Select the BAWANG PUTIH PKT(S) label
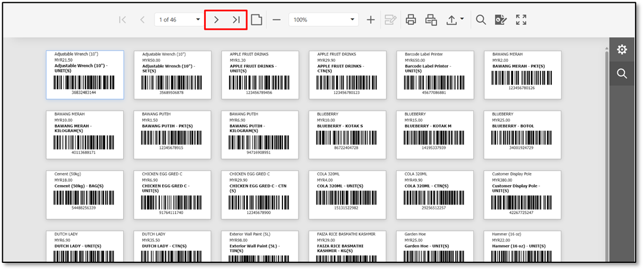The height and width of the screenshot is (270, 644). 172,135
